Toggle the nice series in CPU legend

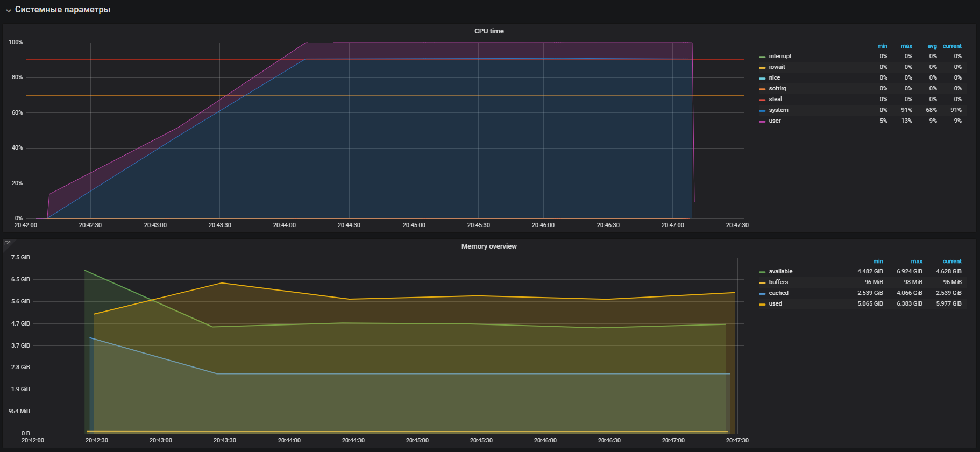tap(775, 77)
